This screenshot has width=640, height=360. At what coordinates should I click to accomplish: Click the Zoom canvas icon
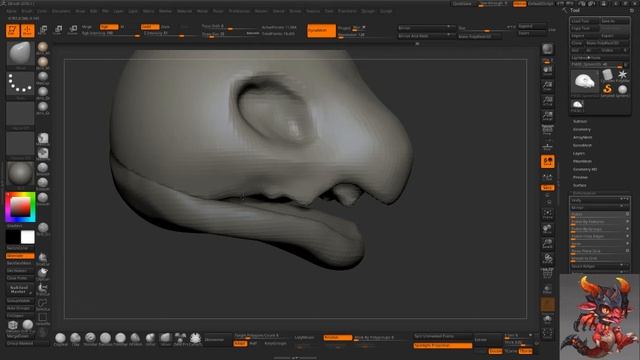click(547, 85)
